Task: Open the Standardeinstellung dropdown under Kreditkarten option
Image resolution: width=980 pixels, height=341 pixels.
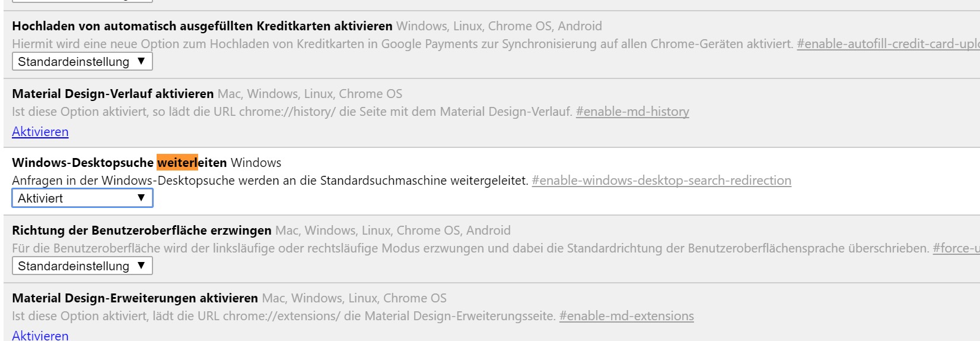Action: pos(82,62)
